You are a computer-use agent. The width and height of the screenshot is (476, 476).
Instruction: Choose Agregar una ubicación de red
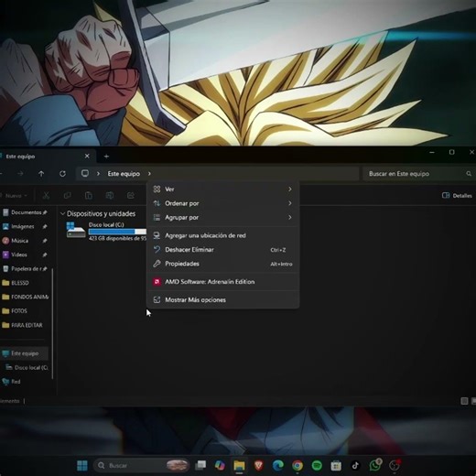(222, 235)
